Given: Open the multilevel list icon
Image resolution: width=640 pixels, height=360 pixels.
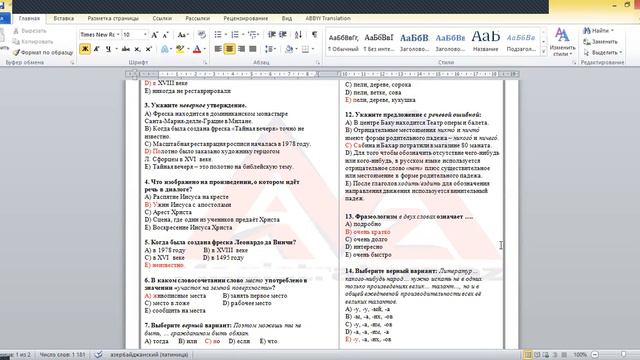Looking at the screenshot, I should tap(252, 35).
